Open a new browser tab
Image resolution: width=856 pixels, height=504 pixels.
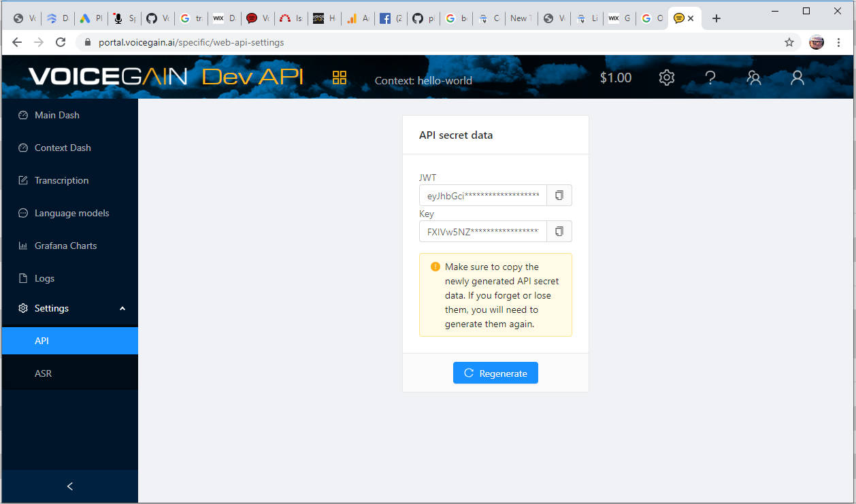point(716,18)
